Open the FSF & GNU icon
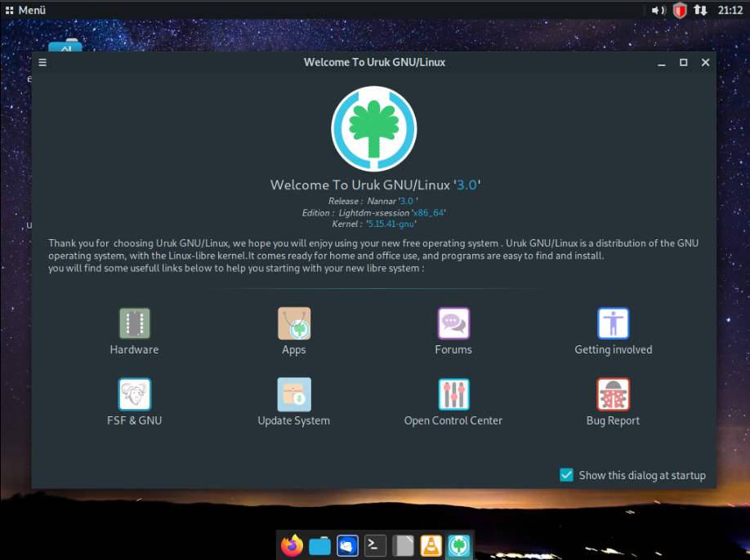Viewport: 750px width, 560px height. point(135,394)
